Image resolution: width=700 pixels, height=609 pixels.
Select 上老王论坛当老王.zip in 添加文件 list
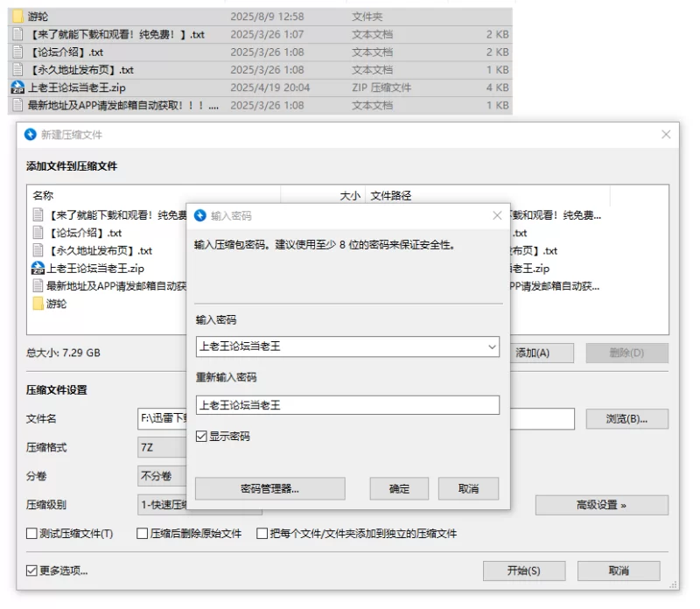95,269
